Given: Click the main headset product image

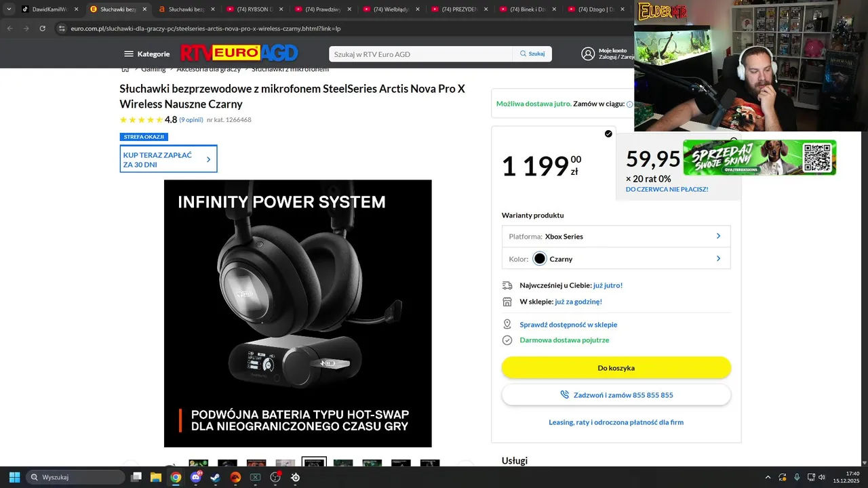Looking at the screenshot, I should pos(298,313).
